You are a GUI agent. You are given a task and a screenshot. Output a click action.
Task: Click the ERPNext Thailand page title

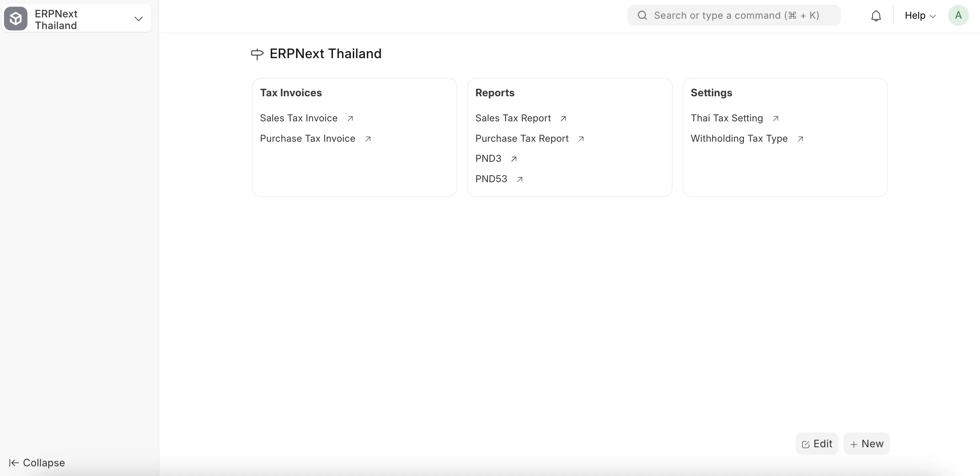coord(325,54)
